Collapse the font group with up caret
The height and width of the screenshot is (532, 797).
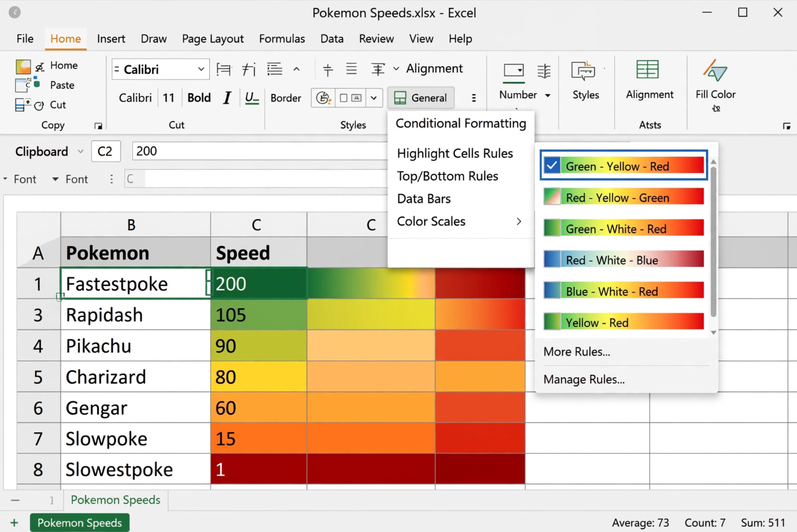point(296,69)
